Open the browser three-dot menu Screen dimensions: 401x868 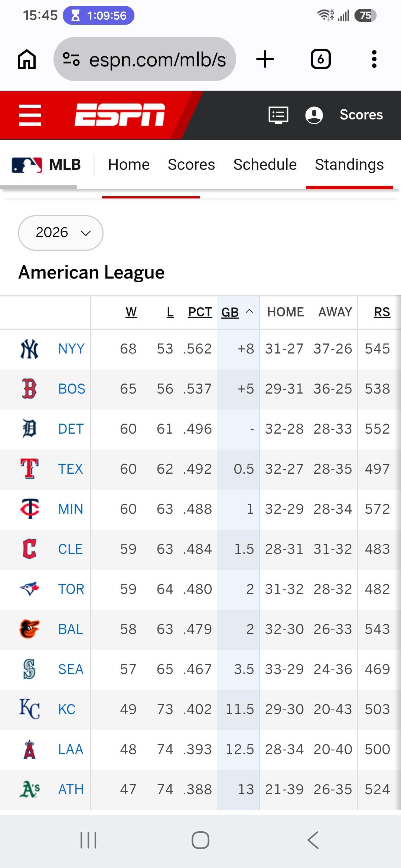tap(374, 59)
